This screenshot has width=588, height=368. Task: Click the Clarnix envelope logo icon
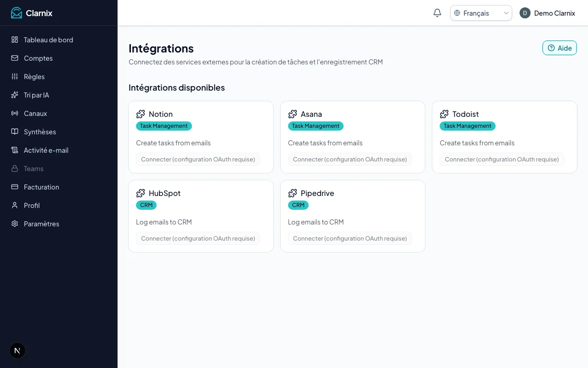click(17, 13)
